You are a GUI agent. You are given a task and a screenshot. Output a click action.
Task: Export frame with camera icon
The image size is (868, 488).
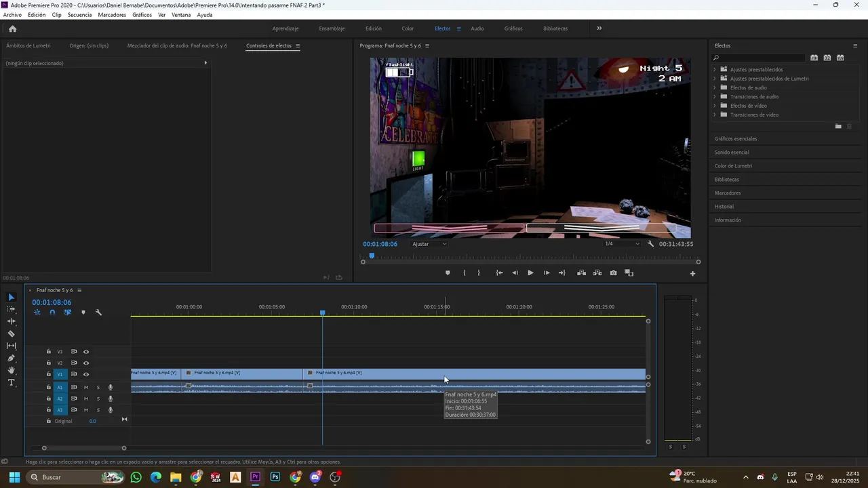(614, 273)
